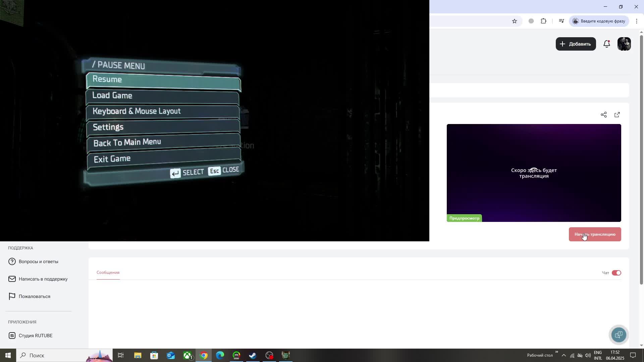
Task: Switch to the Сообщения tab
Action: point(108,273)
